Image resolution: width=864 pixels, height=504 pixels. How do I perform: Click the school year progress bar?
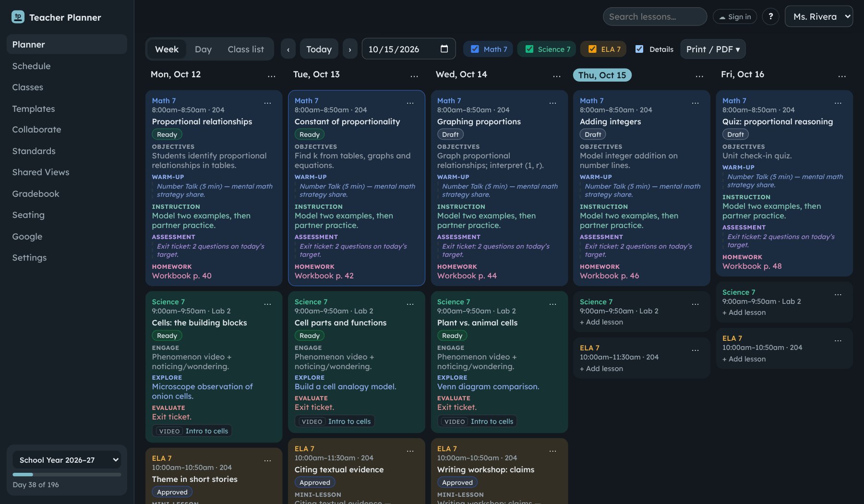(67, 474)
